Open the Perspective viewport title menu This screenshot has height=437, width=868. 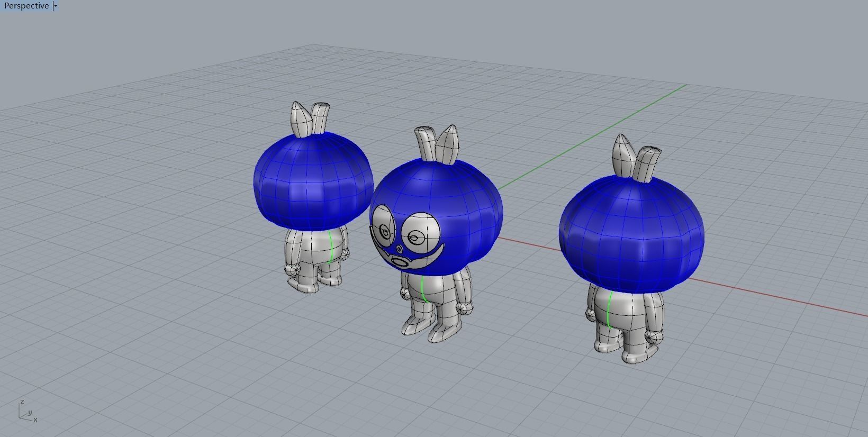click(x=26, y=6)
